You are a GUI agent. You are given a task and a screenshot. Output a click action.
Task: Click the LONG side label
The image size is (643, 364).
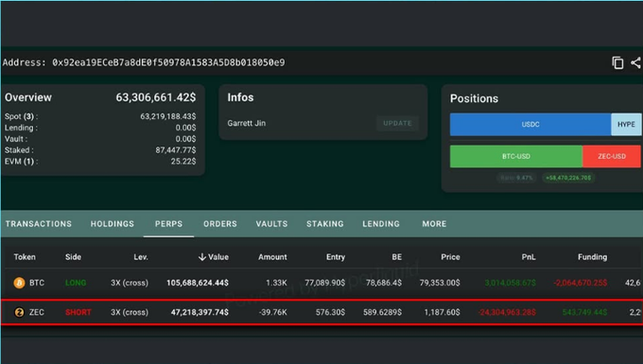pos(76,283)
